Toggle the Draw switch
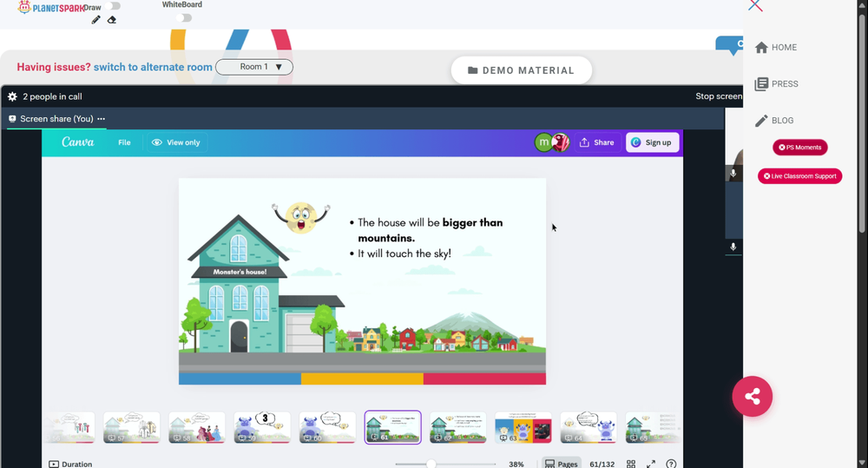868x468 pixels. tap(114, 6)
